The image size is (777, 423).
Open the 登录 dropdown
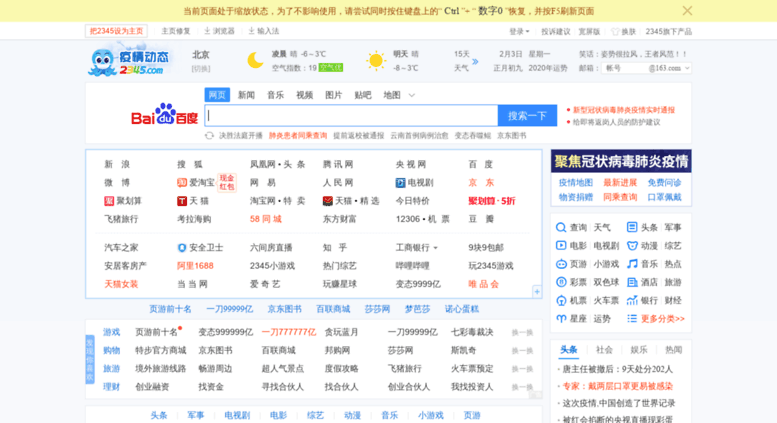click(x=519, y=31)
